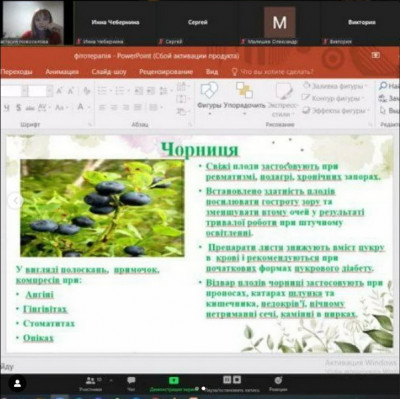
Task: Click the line spacing icon
Action: pyautogui.click(x=165, y=91)
